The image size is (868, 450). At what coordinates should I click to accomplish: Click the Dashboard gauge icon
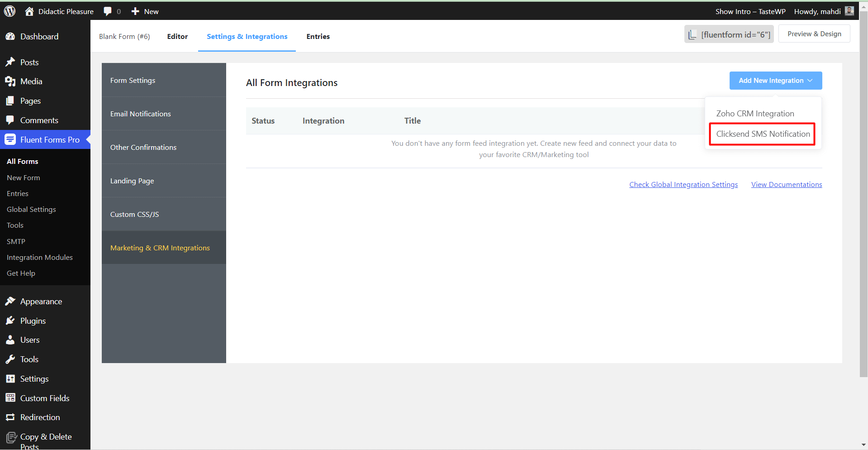[x=10, y=37]
